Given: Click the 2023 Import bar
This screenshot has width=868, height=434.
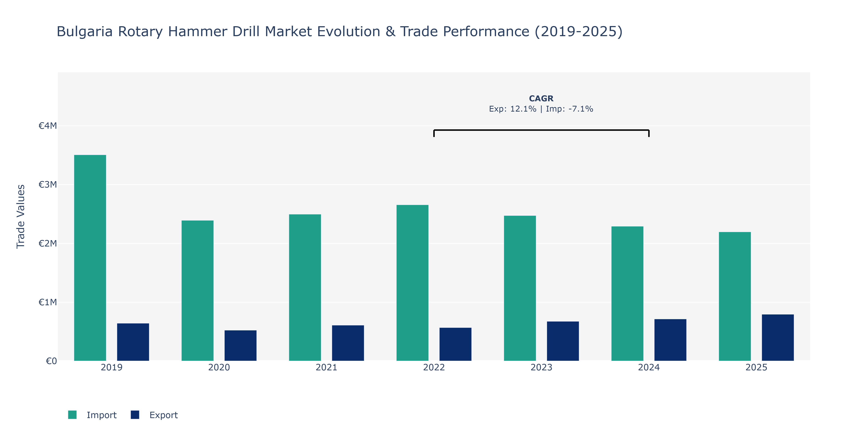Looking at the screenshot, I should click(x=520, y=288).
